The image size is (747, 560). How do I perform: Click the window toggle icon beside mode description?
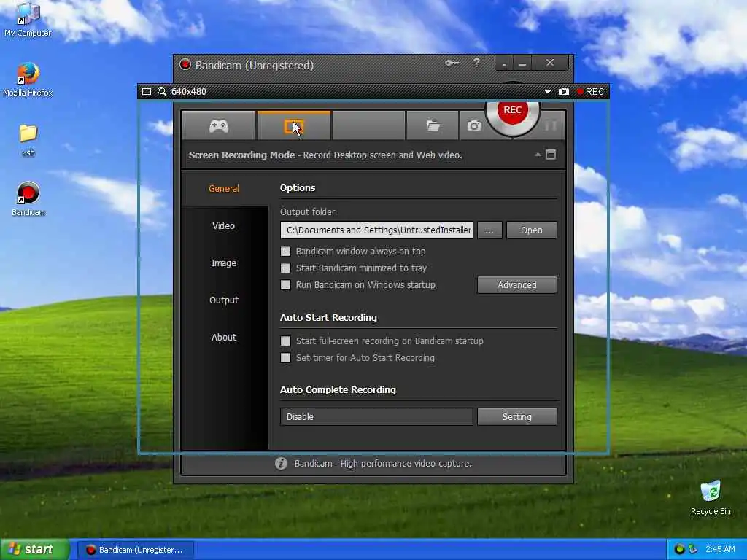(551, 155)
